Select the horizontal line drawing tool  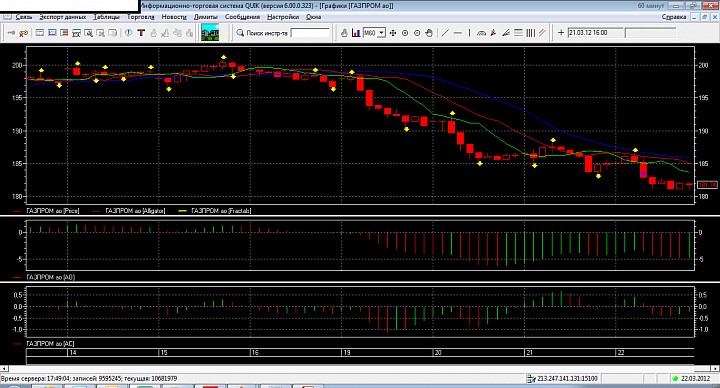[x=457, y=33]
